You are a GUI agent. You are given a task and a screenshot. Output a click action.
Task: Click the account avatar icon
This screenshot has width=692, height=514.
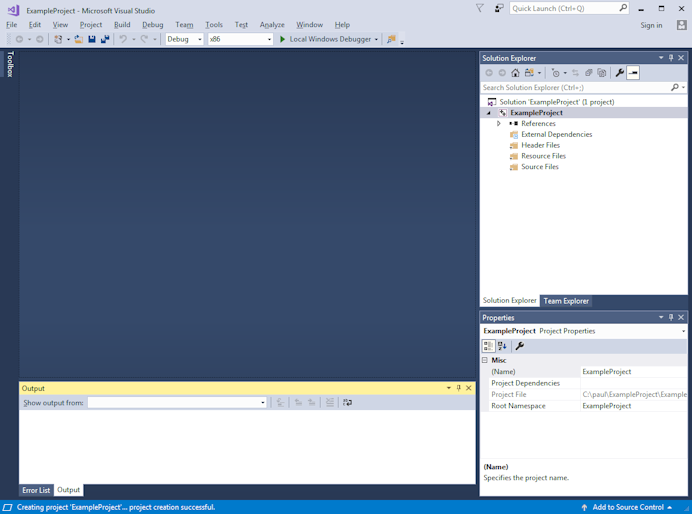pos(682,25)
